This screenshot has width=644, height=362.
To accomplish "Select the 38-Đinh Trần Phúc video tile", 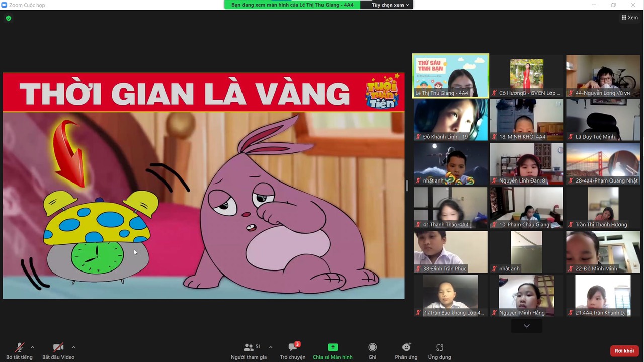I will (x=450, y=251).
